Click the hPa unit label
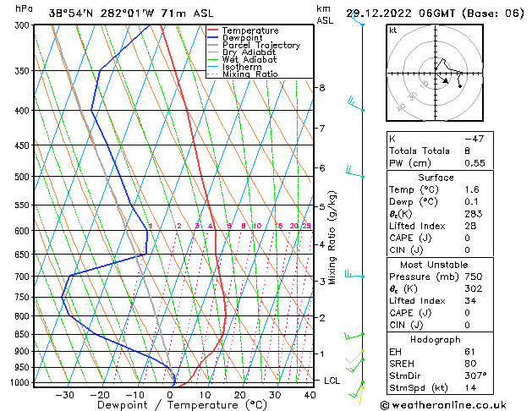Screen dimensions: 532x411 pyautogui.click(x=24, y=8)
